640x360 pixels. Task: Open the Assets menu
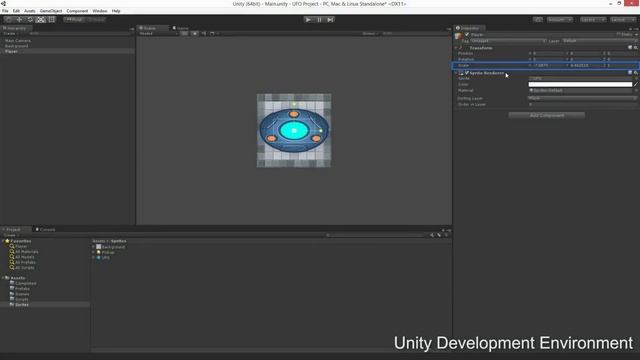[29, 11]
